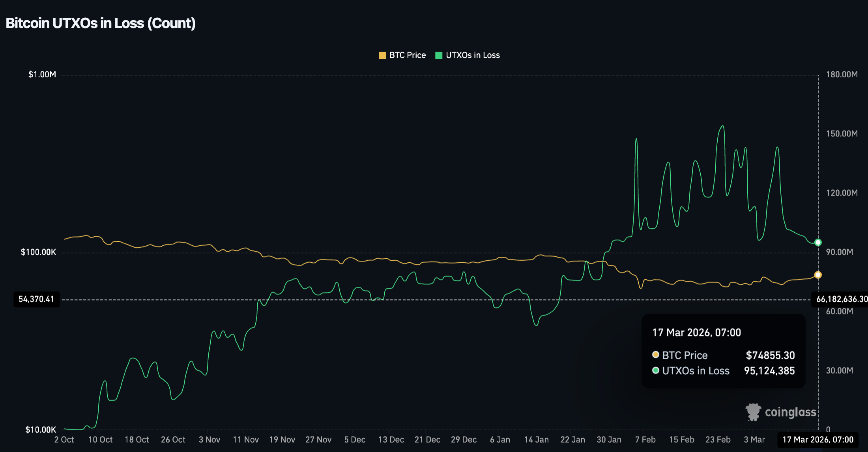Viewport: 868px width, 452px height.
Task: Click the 7 Feb x-axis date tick
Action: point(645,440)
